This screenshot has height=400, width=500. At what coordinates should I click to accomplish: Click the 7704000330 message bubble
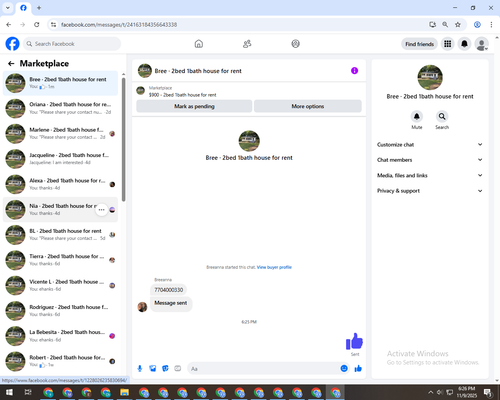point(169,290)
